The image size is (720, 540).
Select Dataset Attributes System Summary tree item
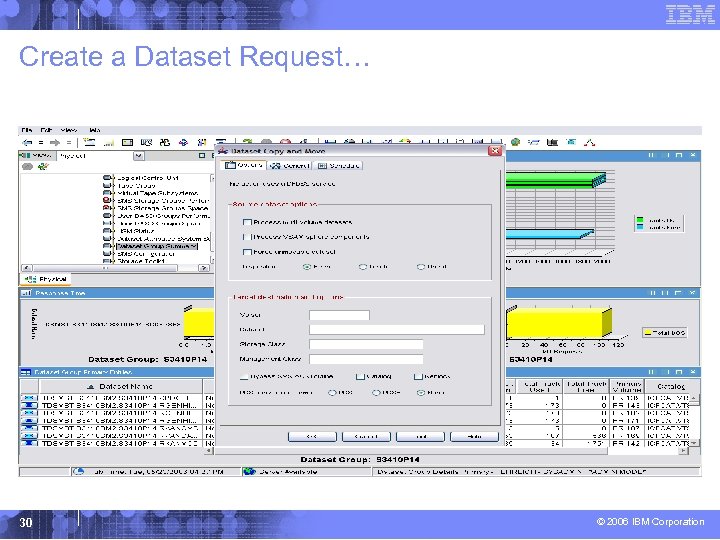click(x=163, y=239)
